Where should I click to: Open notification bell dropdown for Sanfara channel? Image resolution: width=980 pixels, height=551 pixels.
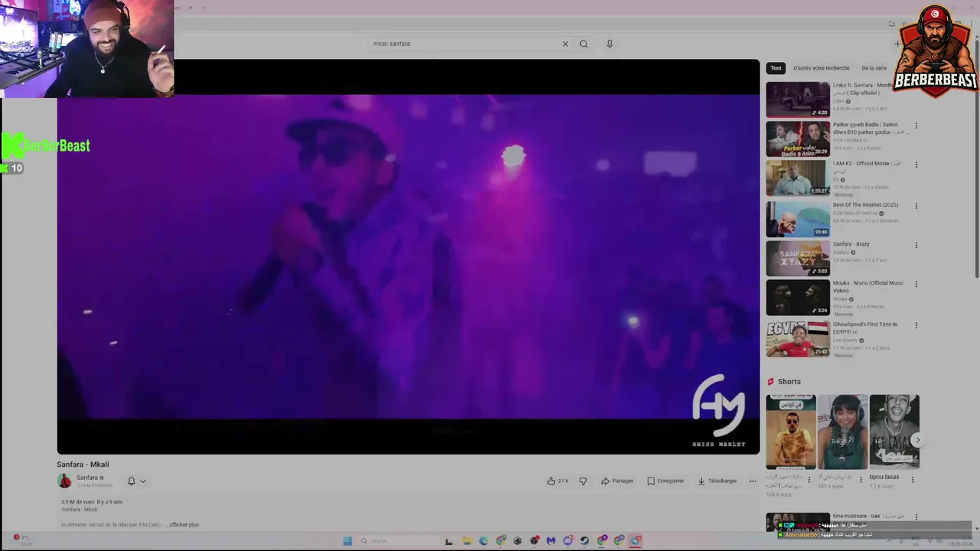tap(136, 481)
